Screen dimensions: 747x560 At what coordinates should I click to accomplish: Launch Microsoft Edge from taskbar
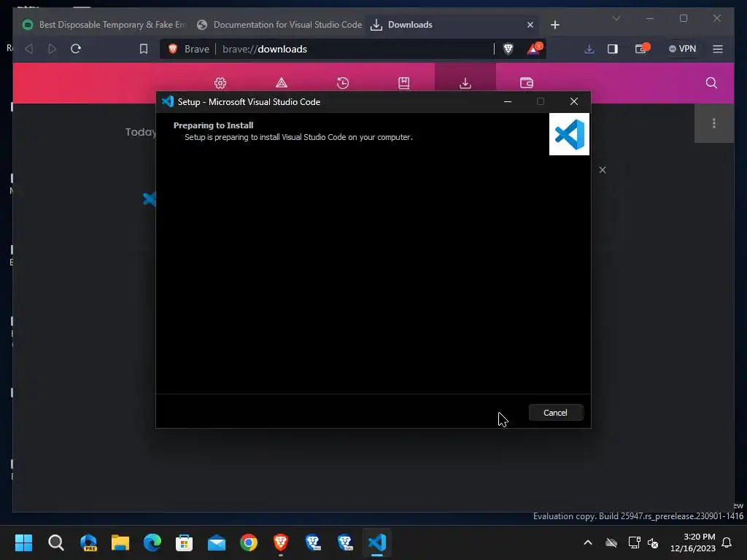coord(152,542)
